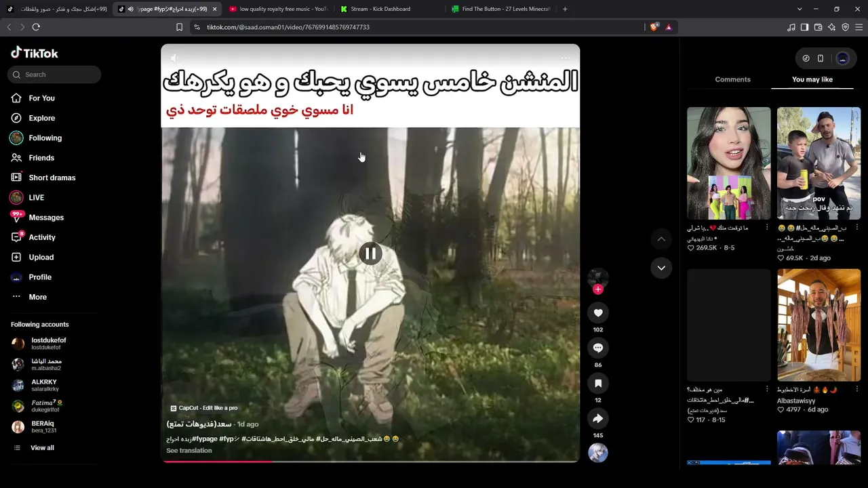Switch to the Comments tab
The height and width of the screenshot is (488, 868).
732,79
